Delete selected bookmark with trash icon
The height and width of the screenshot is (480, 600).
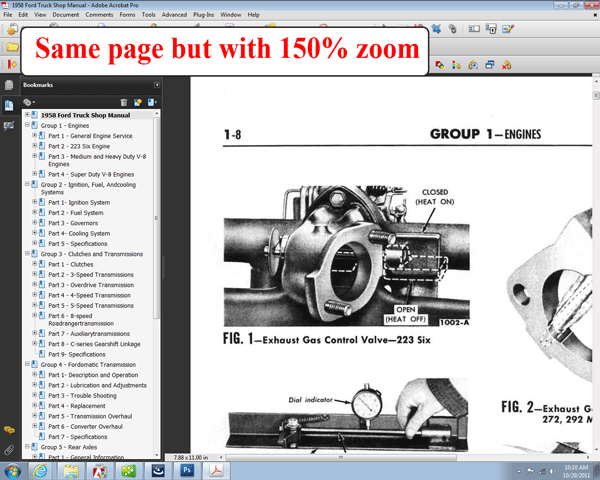(124, 102)
